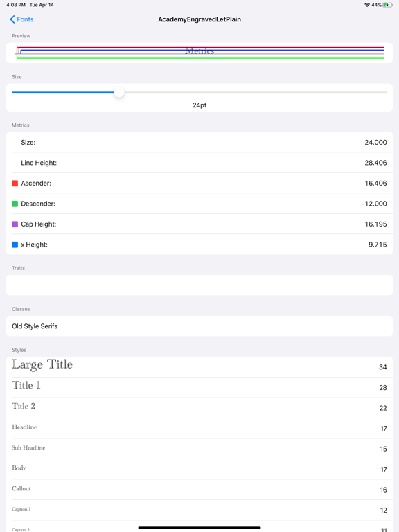
Task: Tap the Metrics preview text
Action: click(x=199, y=51)
